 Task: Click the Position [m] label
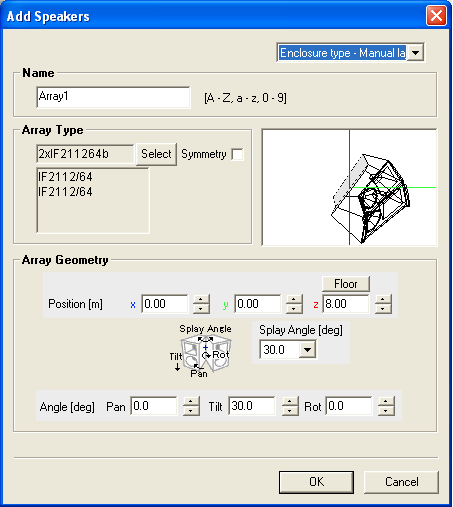pyautogui.click(x=75, y=304)
